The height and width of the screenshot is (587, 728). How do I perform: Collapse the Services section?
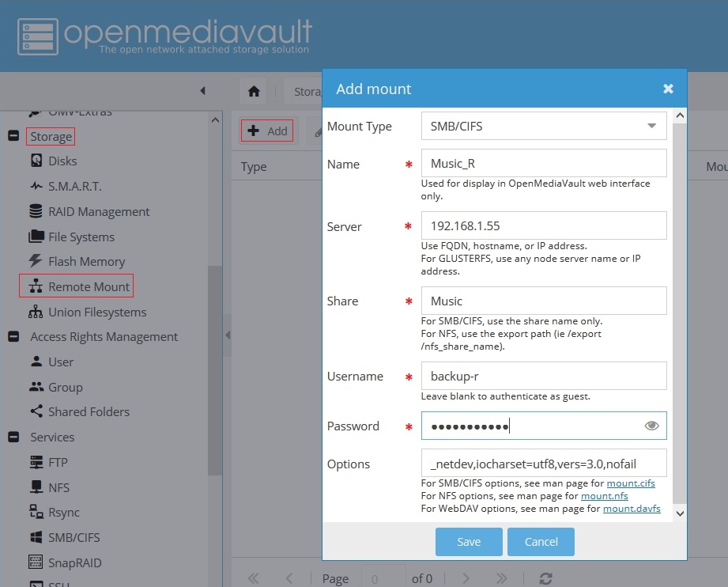point(13,437)
